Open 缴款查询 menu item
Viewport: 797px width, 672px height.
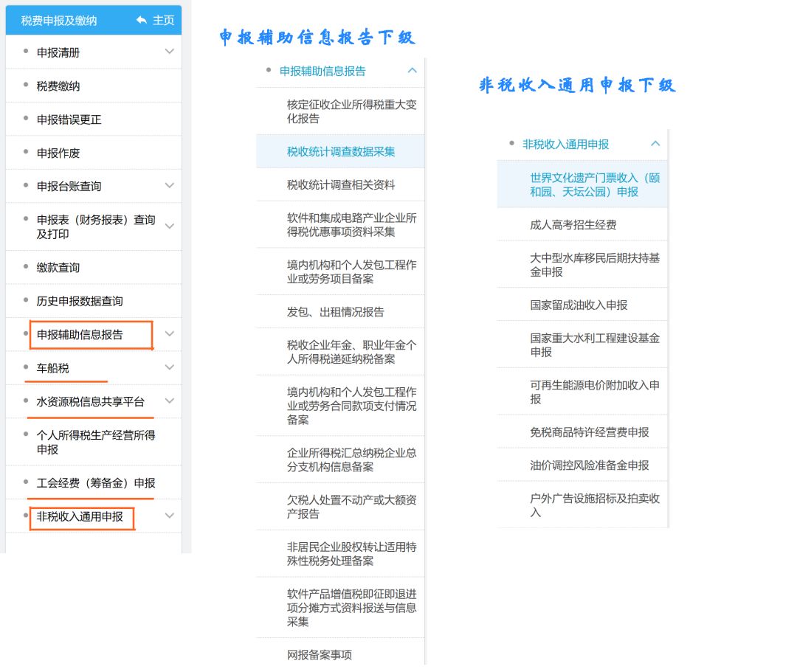coord(58,268)
